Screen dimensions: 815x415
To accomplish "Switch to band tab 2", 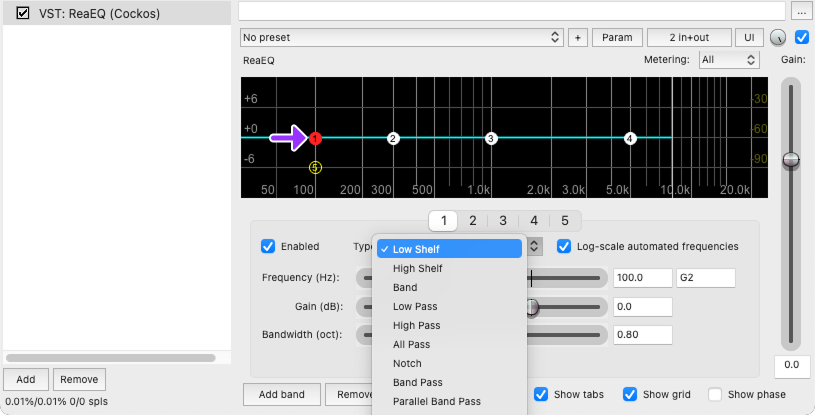I will pos(472,221).
